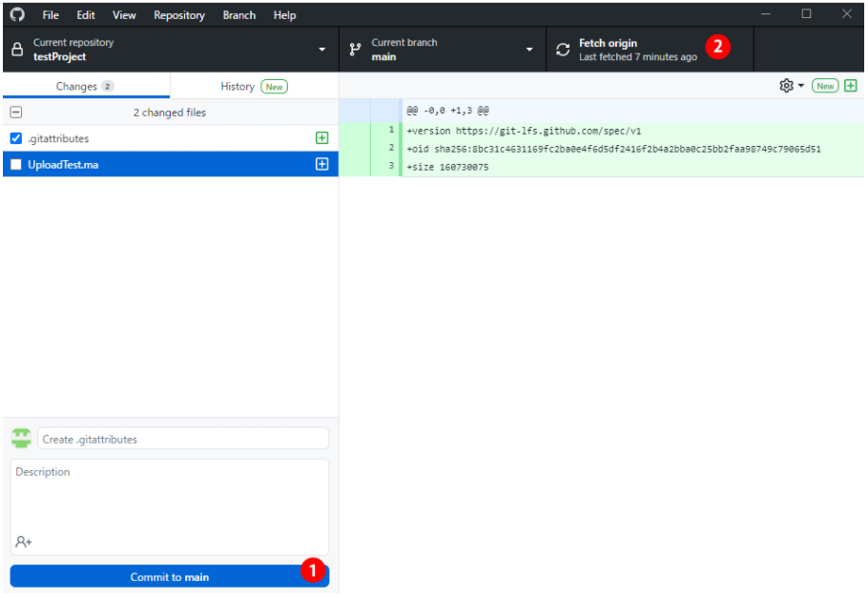Image resolution: width=868 pixels, height=598 pixels.
Task: Click the fetch origin sync icon
Action: click(563, 50)
